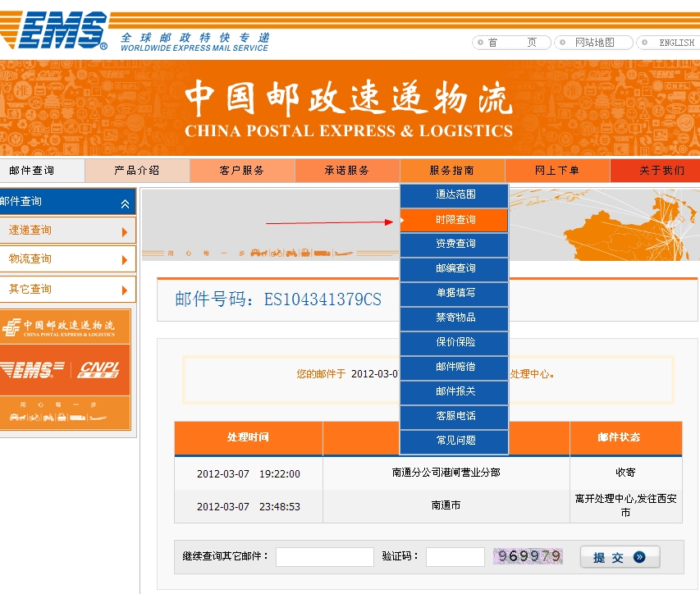The height and width of the screenshot is (594, 700).
Task: Open the 邮件查询 navigation tab
Action: click(42, 171)
